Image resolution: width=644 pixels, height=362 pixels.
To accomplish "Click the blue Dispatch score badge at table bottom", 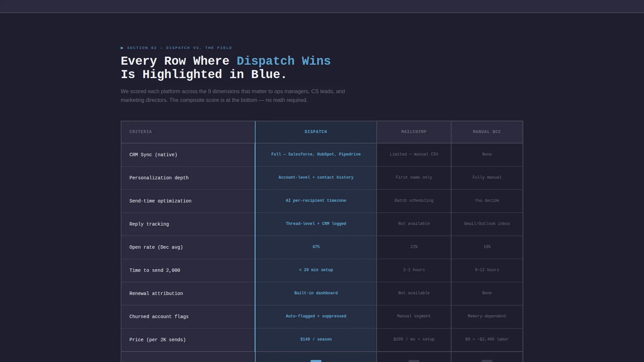I will pyautogui.click(x=316, y=361).
